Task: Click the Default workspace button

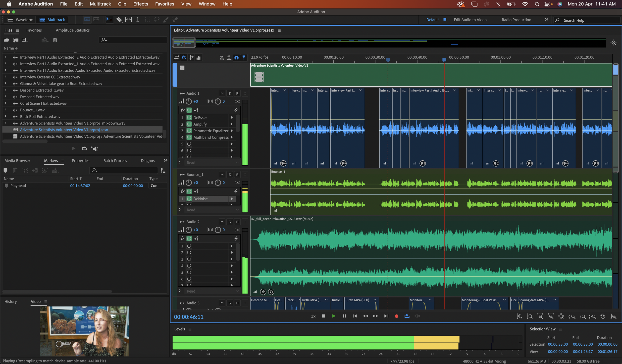Action: [432, 20]
